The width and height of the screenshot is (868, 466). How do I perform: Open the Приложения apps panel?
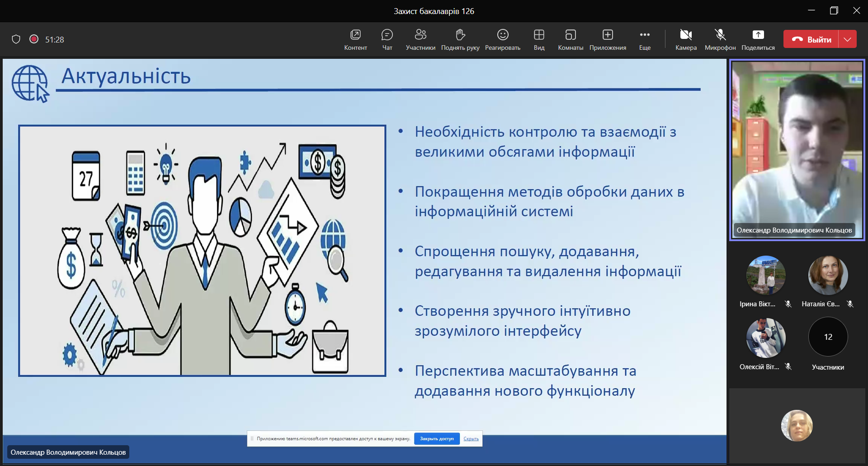point(608,39)
